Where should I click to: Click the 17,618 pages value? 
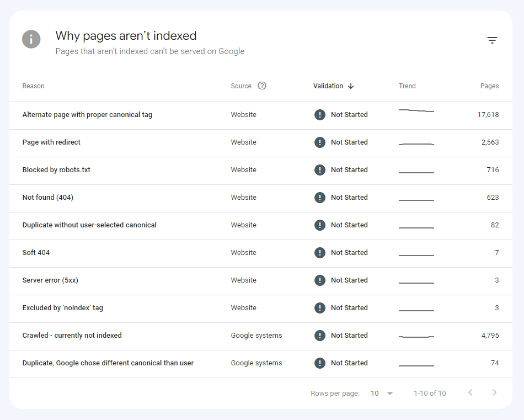coord(488,115)
